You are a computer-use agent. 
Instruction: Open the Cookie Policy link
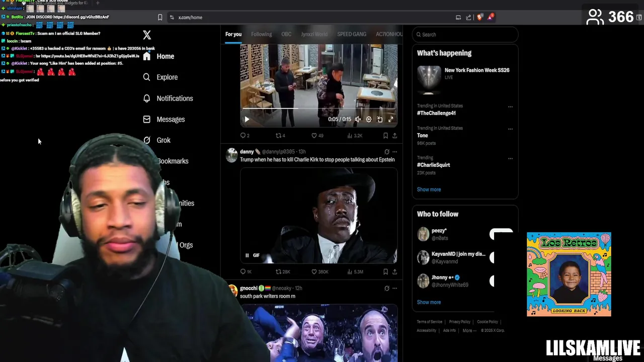pos(488,322)
